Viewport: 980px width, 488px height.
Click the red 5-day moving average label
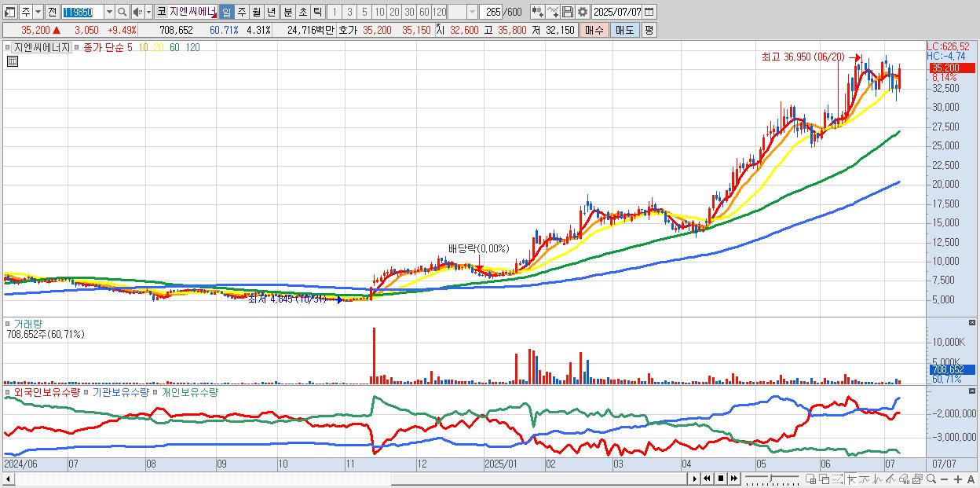[x=130, y=47]
